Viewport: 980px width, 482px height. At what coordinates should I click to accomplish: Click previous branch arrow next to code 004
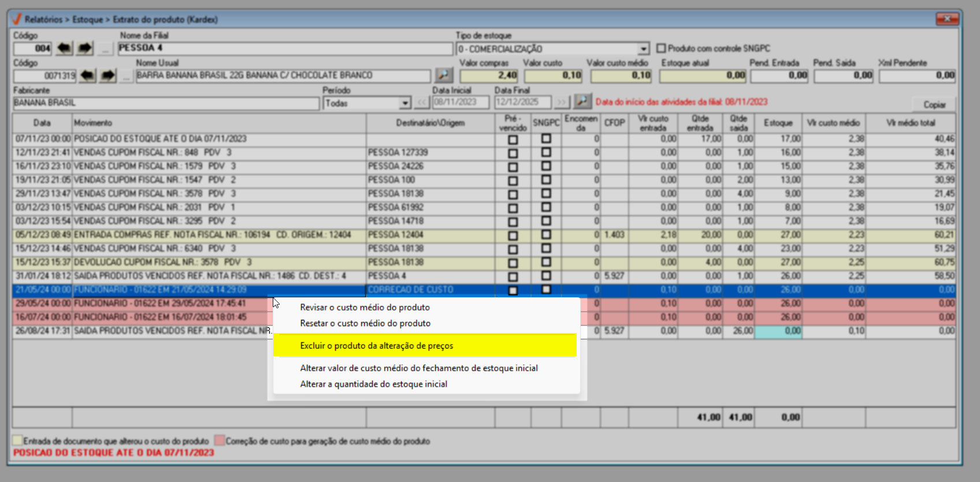click(64, 48)
